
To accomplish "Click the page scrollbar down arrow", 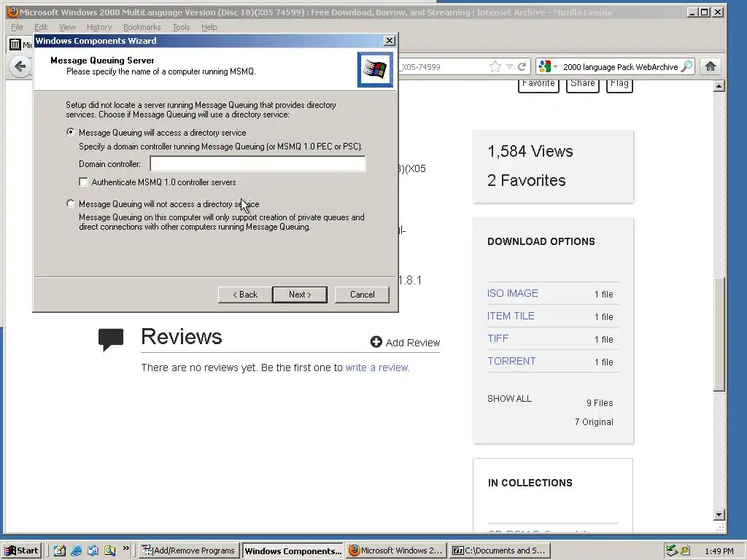I will point(719,514).
